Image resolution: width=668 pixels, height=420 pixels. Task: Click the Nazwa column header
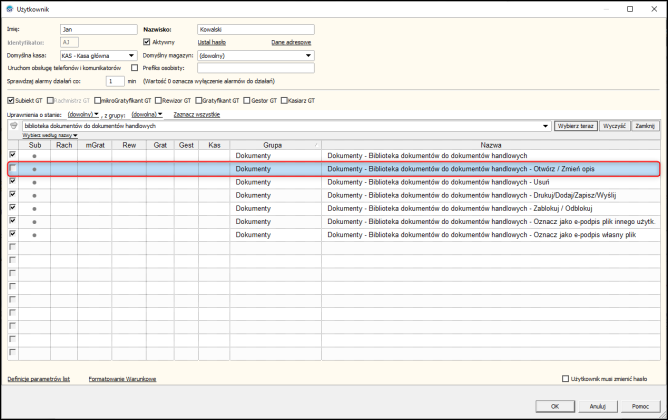pos(491,145)
